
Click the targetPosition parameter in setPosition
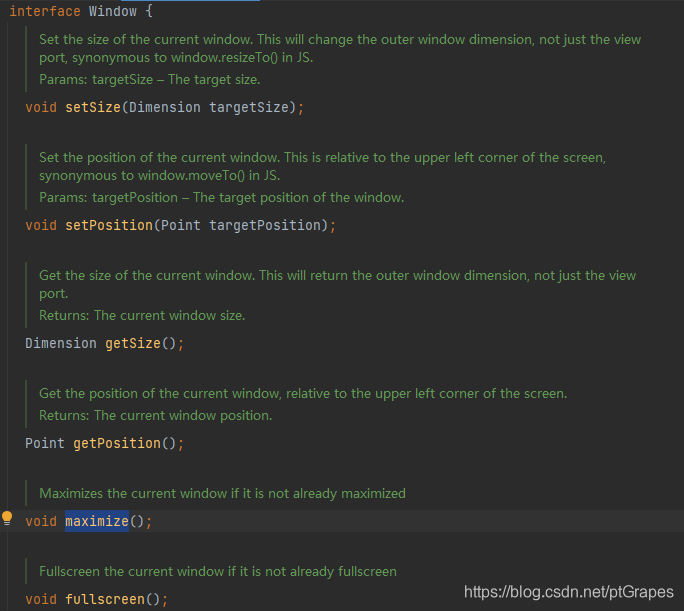(265, 225)
